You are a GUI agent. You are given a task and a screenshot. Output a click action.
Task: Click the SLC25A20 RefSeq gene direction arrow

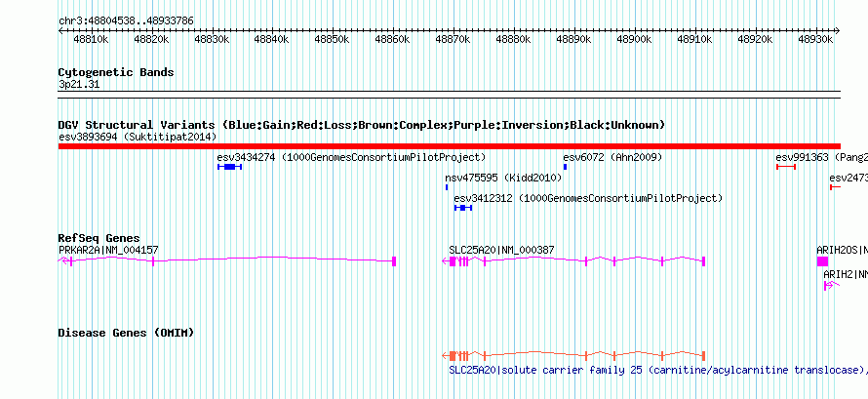(446, 261)
